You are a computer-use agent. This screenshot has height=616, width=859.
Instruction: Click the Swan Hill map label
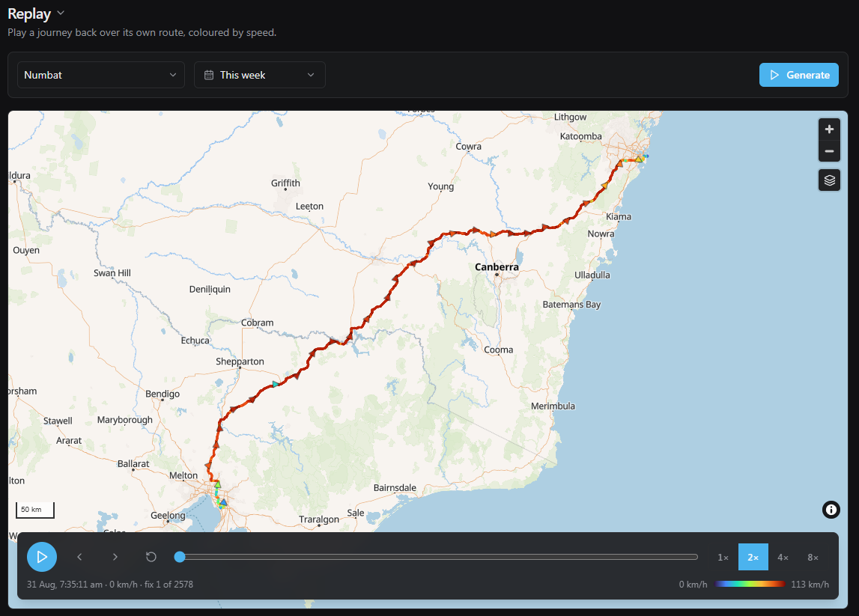tap(112, 272)
